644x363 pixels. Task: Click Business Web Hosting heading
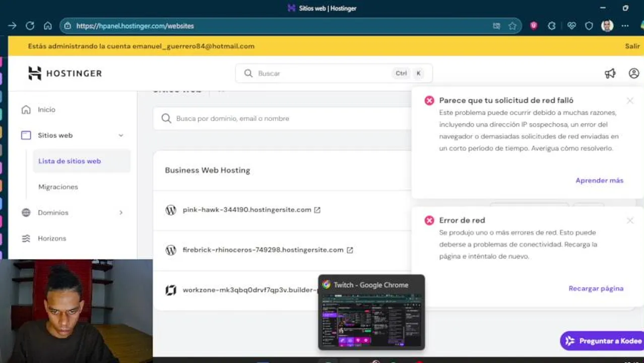(208, 170)
